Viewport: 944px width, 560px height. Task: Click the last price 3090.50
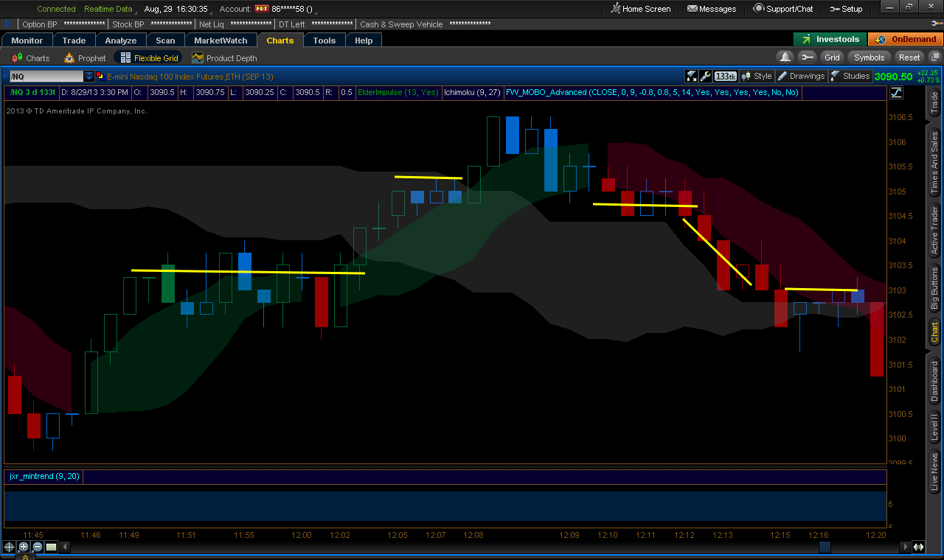pyautogui.click(x=894, y=77)
